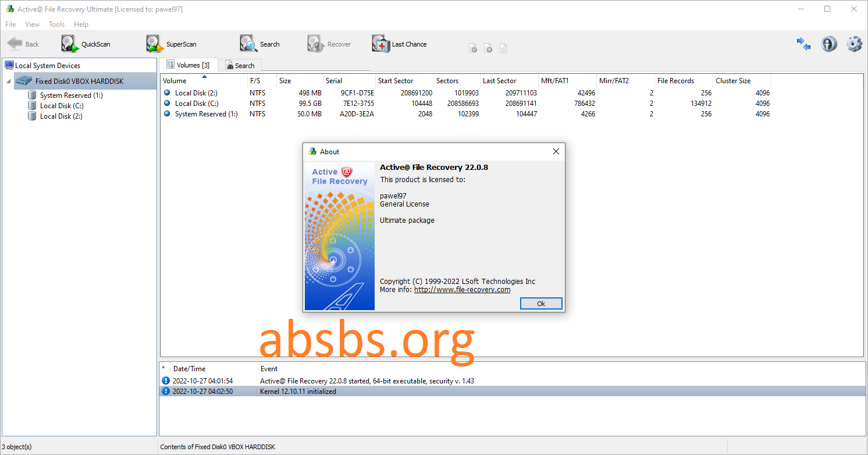868x455 pixels.
Task: Open the View menu
Action: tap(32, 24)
